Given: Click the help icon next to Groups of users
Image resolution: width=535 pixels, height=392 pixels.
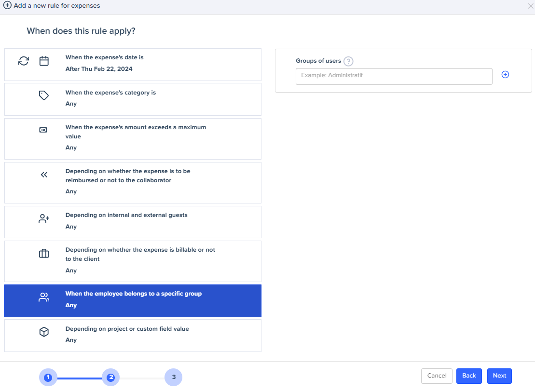Looking at the screenshot, I should pyautogui.click(x=348, y=61).
